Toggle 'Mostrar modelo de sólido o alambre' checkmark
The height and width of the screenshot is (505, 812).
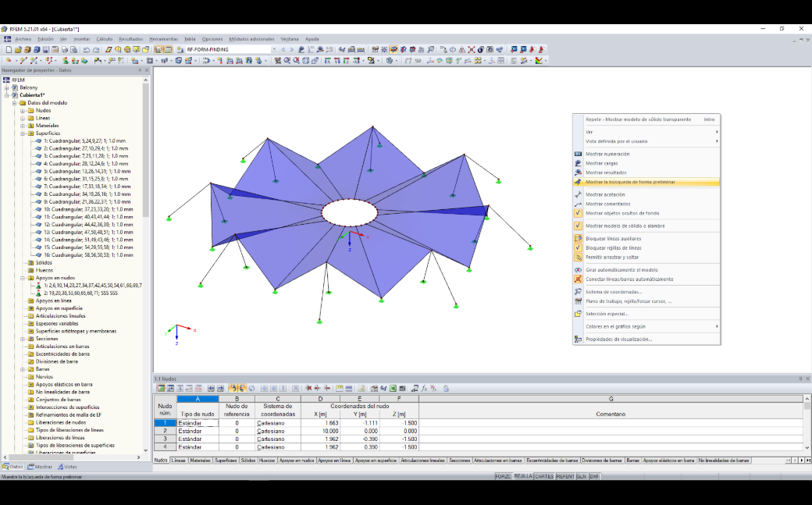(x=578, y=226)
